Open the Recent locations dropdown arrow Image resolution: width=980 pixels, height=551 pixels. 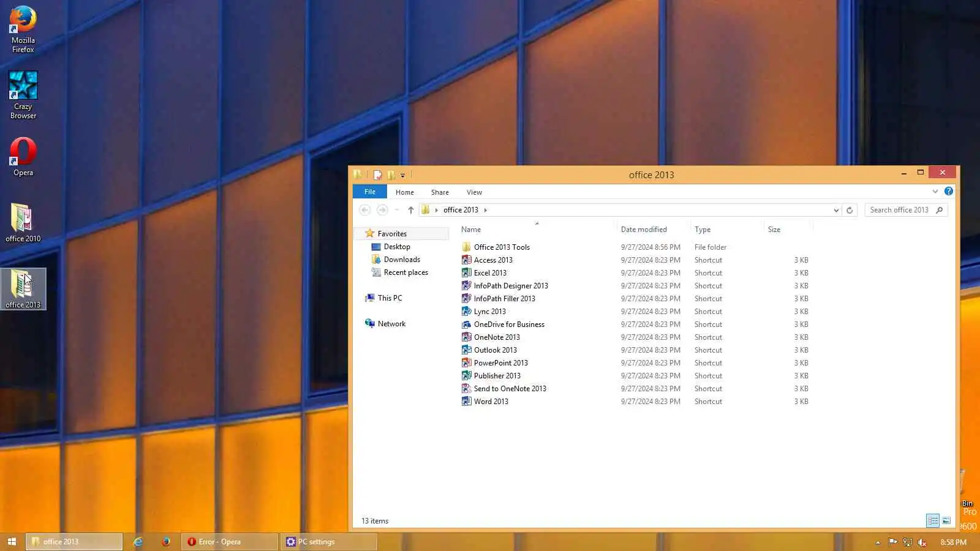(397, 210)
